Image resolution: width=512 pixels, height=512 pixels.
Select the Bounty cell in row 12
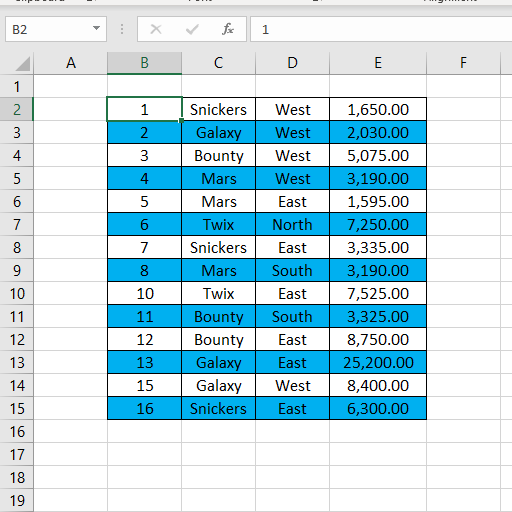218,339
